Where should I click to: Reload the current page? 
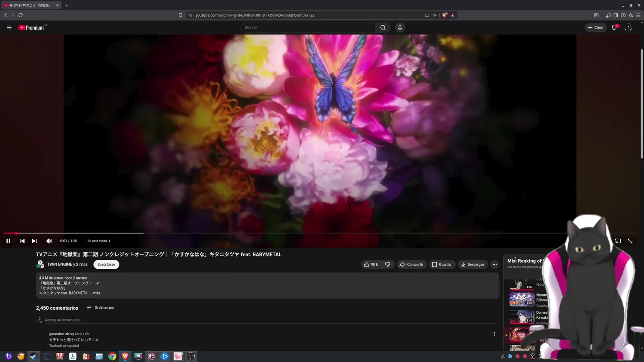coord(20,15)
